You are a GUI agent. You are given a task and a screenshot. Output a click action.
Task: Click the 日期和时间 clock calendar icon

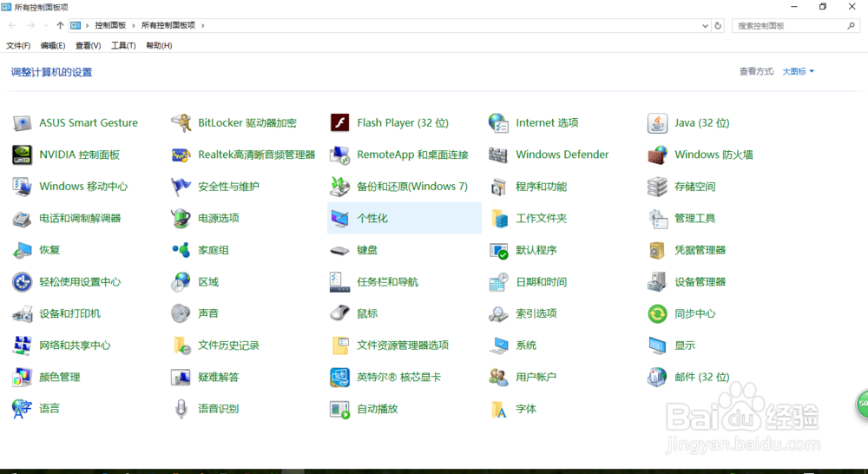pos(498,282)
